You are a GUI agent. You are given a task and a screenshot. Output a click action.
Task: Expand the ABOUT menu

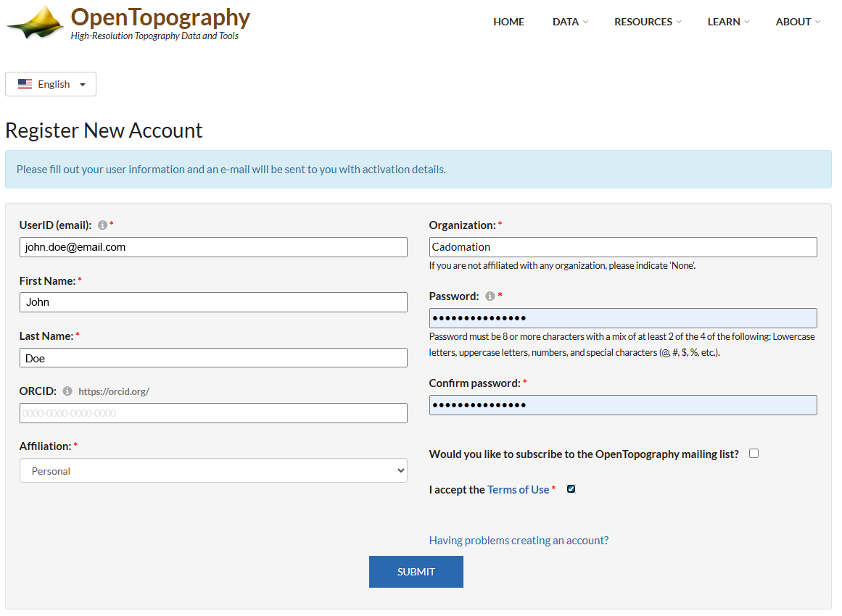pos(798,22)
